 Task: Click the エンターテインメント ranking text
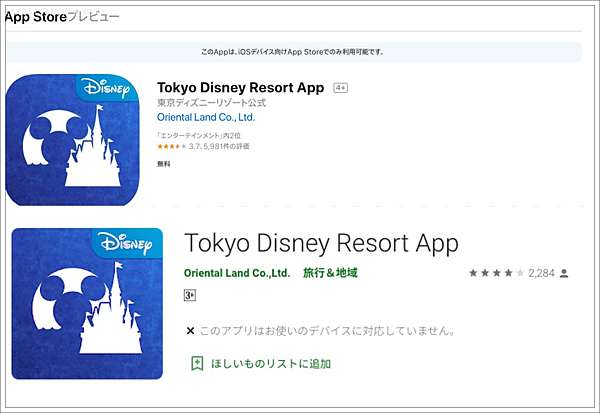pyautogui.click(x=199, y=135)
